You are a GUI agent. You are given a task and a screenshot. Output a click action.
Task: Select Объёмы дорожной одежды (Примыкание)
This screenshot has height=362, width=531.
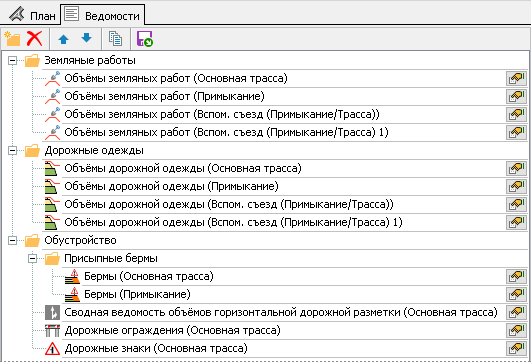pos(171,187)
